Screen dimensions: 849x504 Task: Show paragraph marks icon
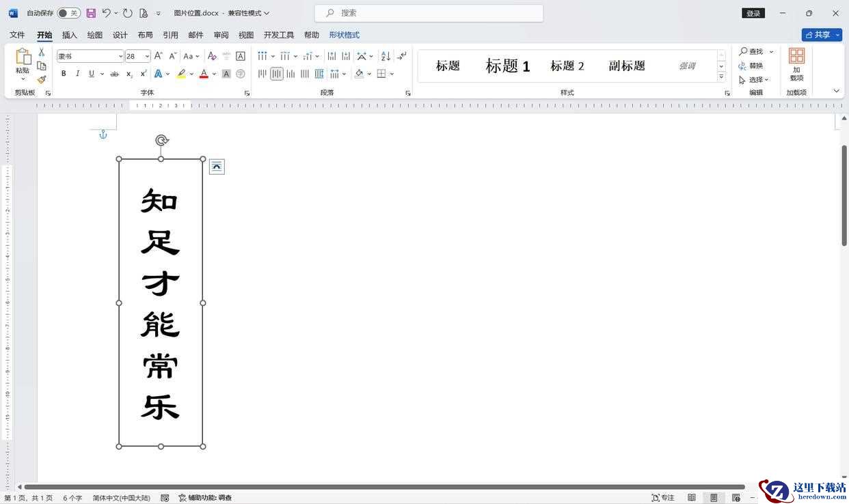tap(402, 56)
